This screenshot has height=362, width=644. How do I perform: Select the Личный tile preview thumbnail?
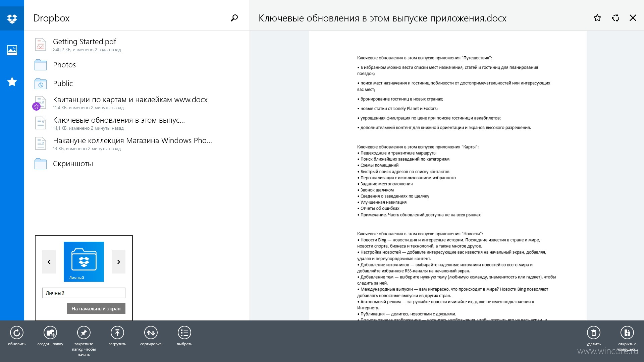click(84, 262)
